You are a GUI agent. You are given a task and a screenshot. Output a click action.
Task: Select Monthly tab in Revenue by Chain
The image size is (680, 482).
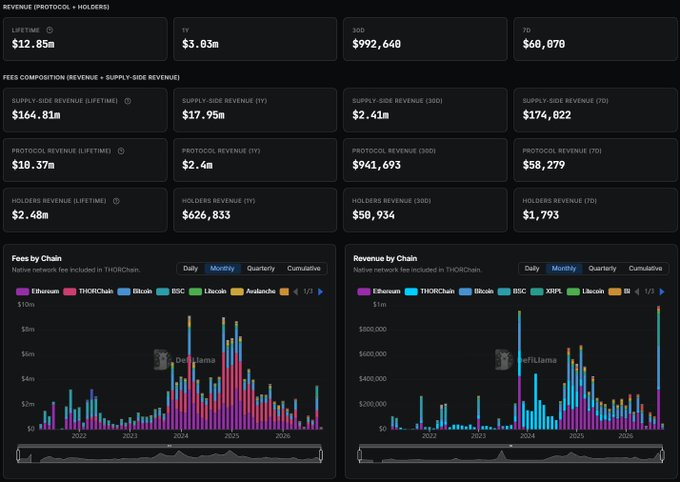point(563,269)
